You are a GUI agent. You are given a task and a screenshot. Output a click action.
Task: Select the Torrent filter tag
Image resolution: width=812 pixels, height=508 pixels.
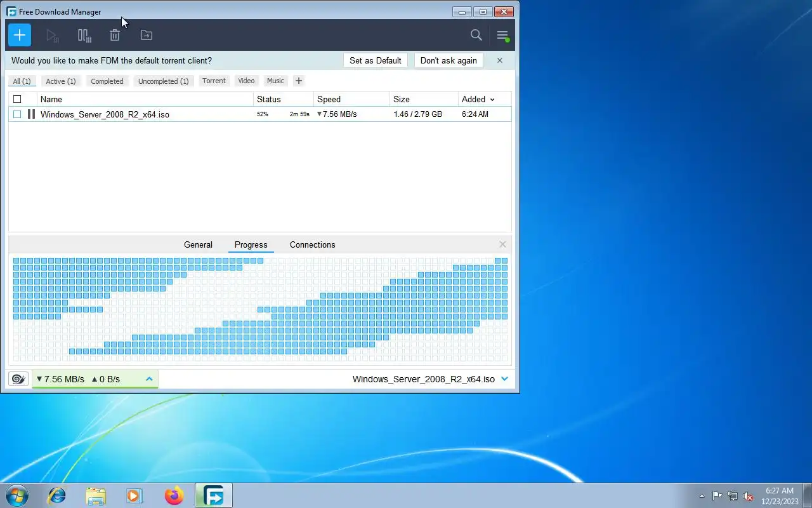click(x=214, y=81)
